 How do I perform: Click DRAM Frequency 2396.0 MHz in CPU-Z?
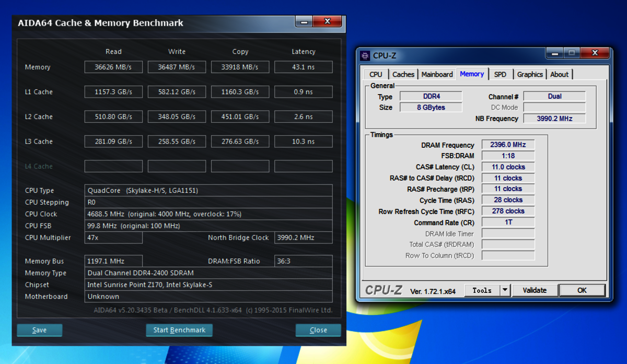[508, 145]
